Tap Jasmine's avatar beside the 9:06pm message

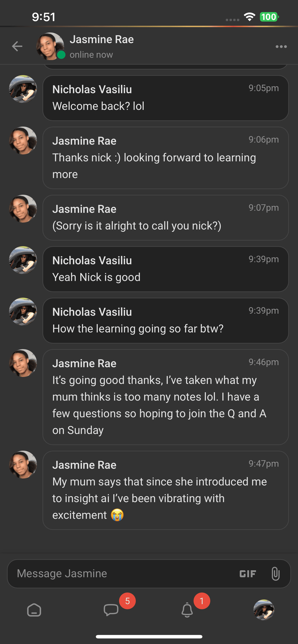(23, 140)
